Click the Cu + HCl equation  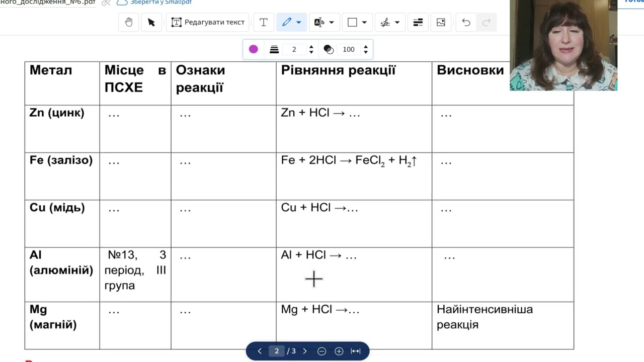click(319, 208)
